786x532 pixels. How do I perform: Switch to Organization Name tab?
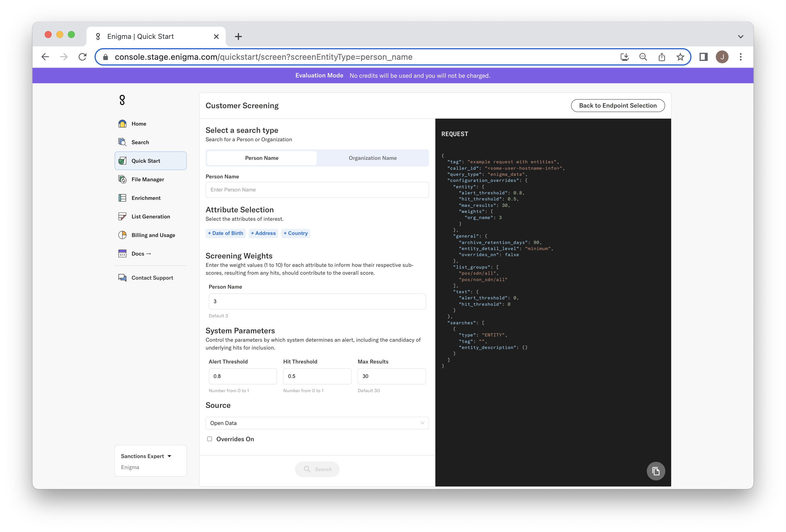[372, 158]
